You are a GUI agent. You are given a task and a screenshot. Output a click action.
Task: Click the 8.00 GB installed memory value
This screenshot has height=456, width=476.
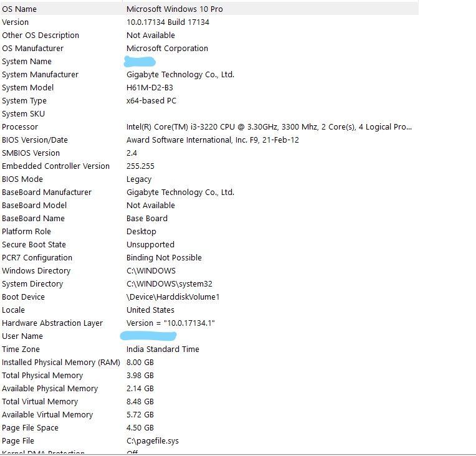pyautogui.click(x=140, y=361)
